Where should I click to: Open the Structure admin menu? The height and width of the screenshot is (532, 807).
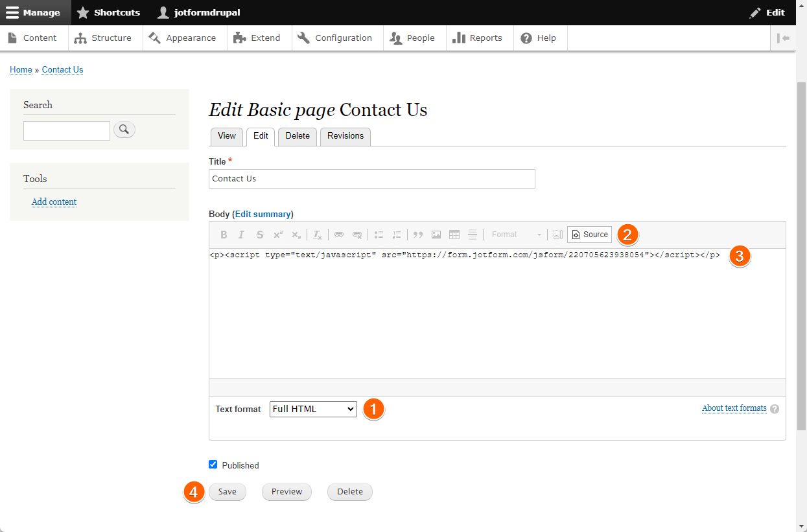click(x=104, y=38)
